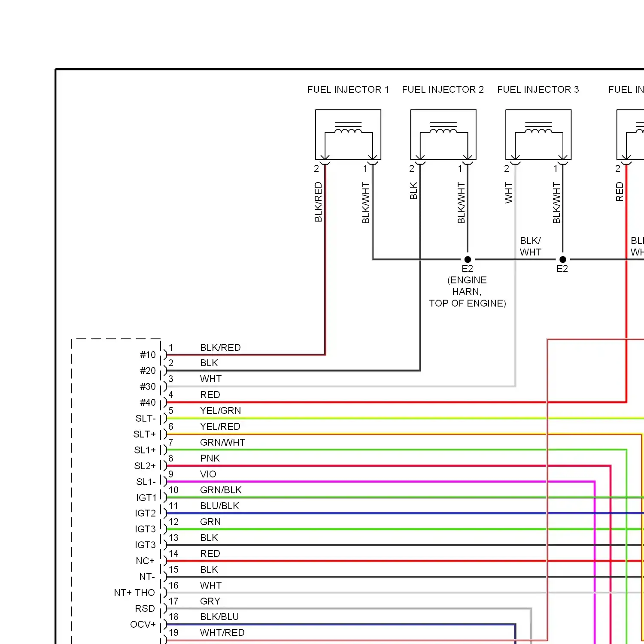Viewport: 644px width, 644px height.
Task: Click the FUEL INJECTOR 1 label
Action: pyautogui.click(x=348, y=89)
